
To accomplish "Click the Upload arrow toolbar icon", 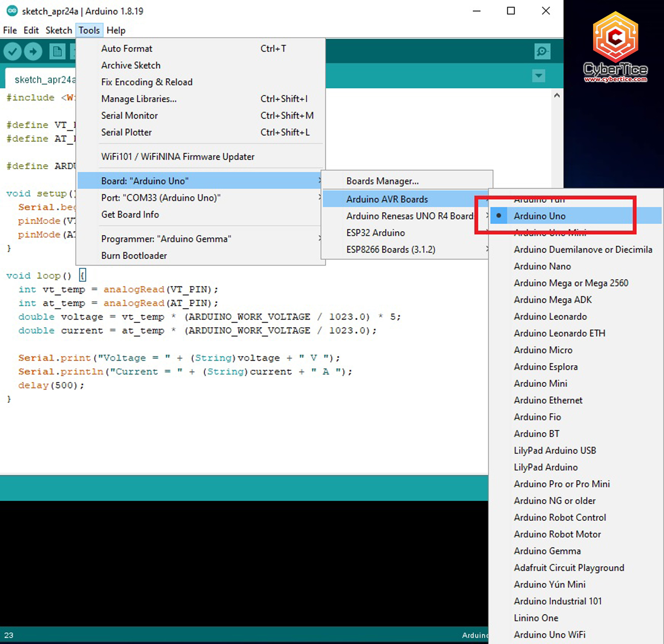I will pos(33,52).
